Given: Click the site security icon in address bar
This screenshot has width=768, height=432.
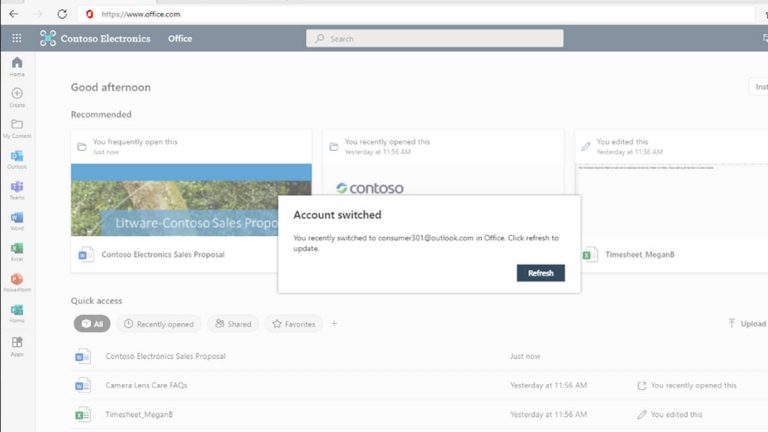Looking at the screenshot, I should pyautogui.click(x=89, y=14).
